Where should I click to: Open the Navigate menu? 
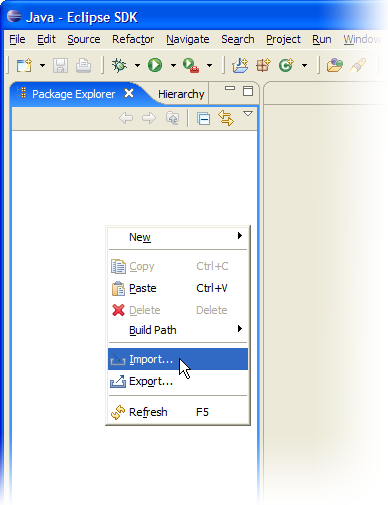pyautogui.click(x=188, y=39)
